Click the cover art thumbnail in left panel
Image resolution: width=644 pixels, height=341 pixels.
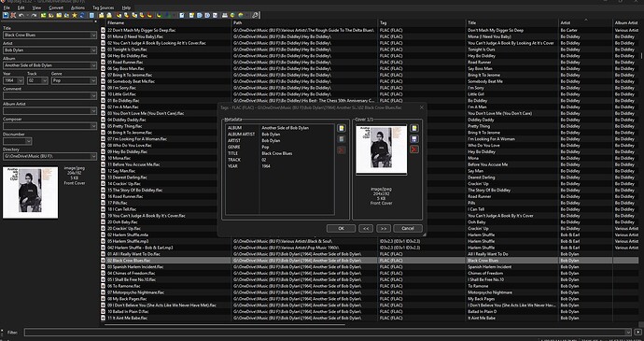point(31,192)
